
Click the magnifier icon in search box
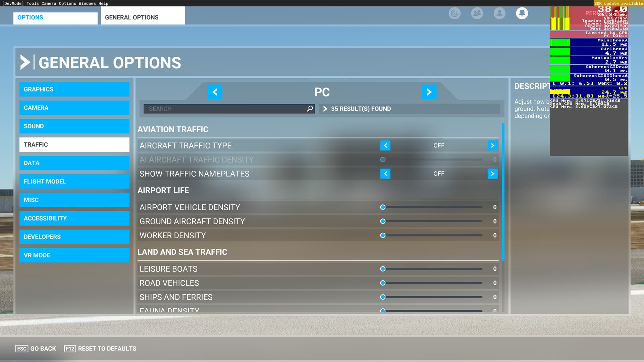(310, 109)
